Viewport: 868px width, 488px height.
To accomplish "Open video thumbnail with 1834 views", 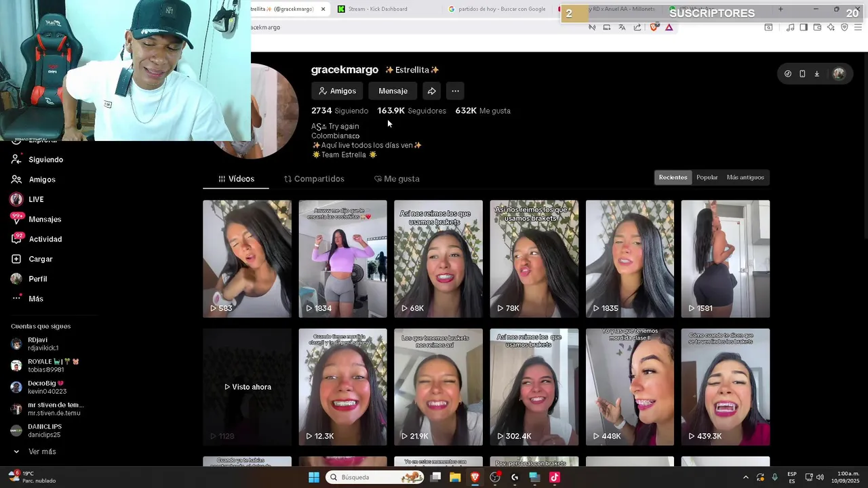I will pyautogui.click(x=342, y=259).
